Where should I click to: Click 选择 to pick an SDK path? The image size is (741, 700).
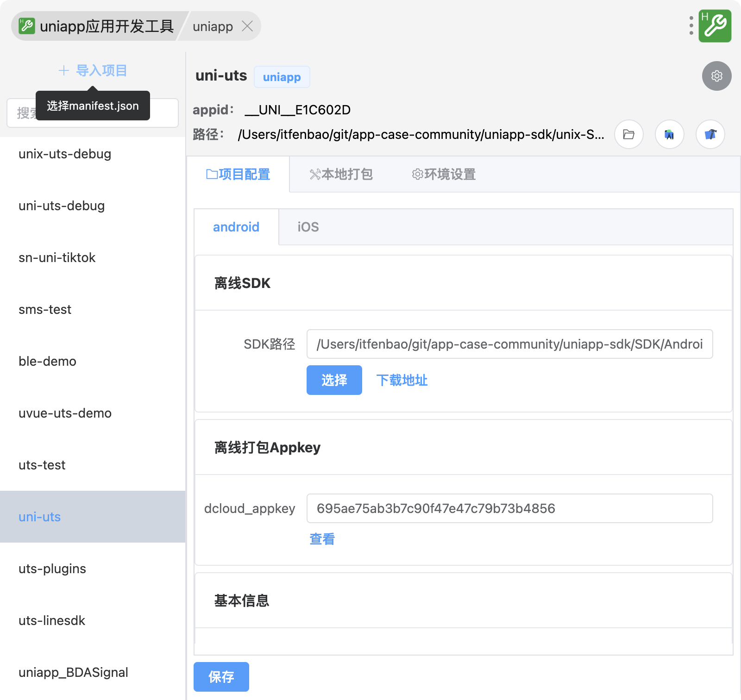coord(334,380)
